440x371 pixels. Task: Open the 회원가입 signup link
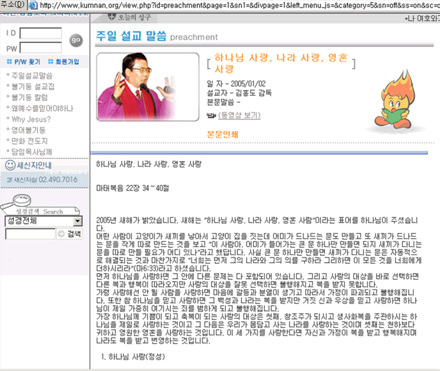[64, 62]
